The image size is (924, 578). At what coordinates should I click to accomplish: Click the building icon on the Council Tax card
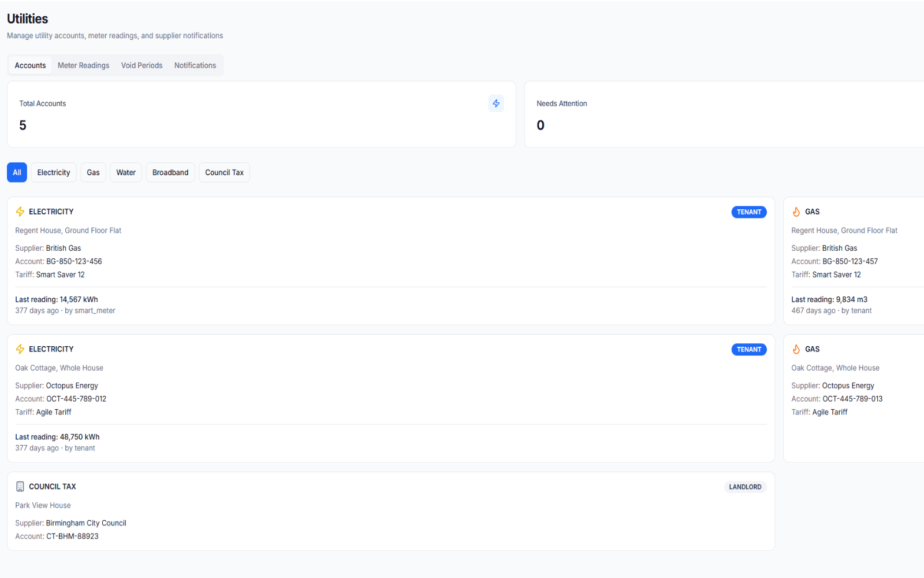[20, 486]
